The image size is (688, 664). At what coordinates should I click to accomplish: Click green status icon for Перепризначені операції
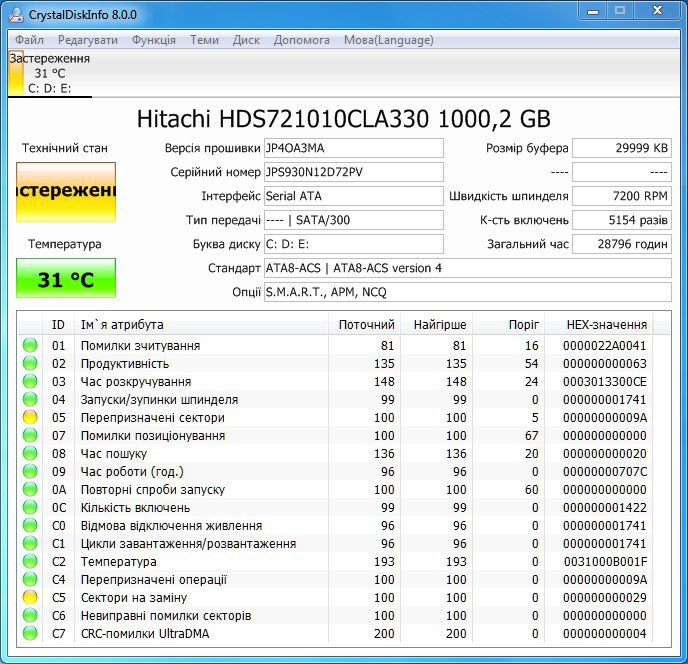point(30,579)
